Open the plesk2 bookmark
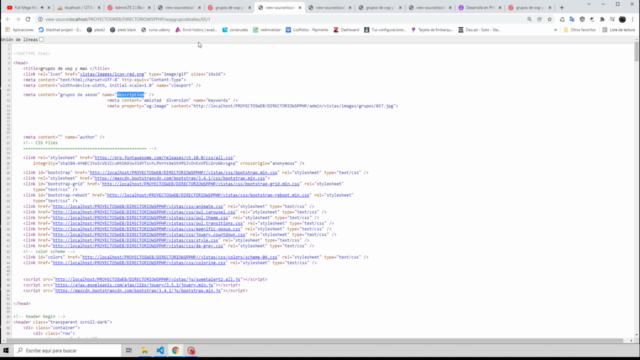Viewport: 640px width, 360px height. pos(96,30)
